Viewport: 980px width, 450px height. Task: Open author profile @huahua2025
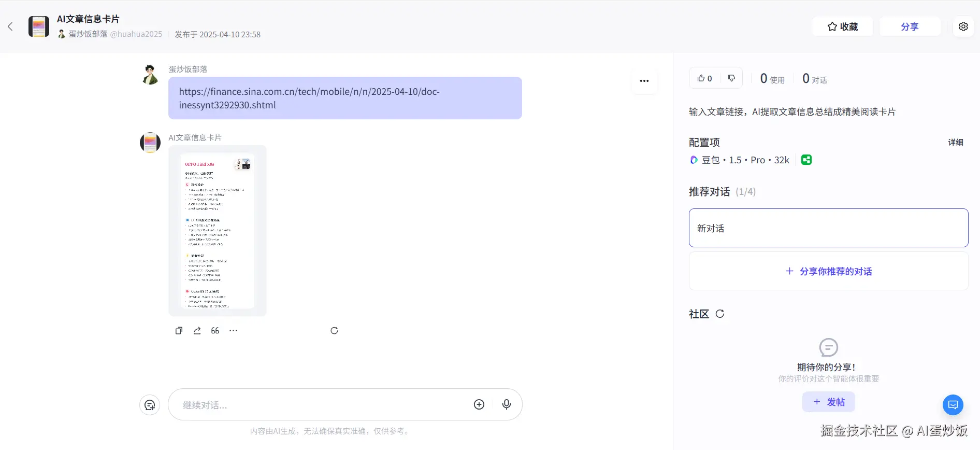(136, 34)
